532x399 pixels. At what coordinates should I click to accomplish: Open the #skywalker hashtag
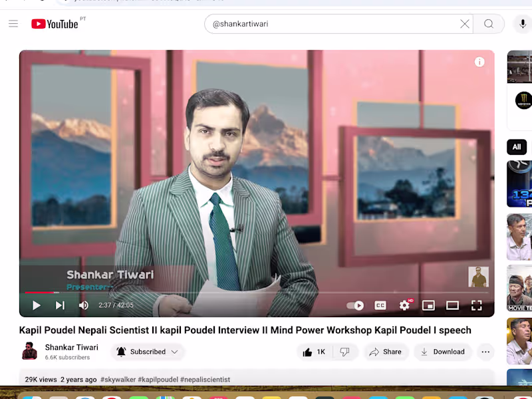point(118,379)
